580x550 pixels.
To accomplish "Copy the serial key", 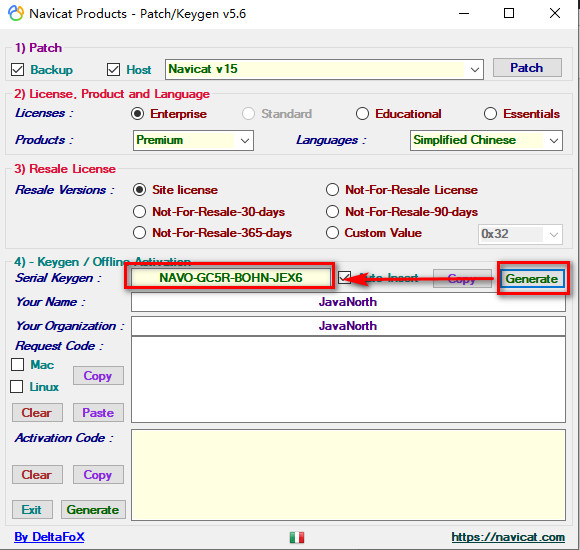I will [x=462, y=278].
